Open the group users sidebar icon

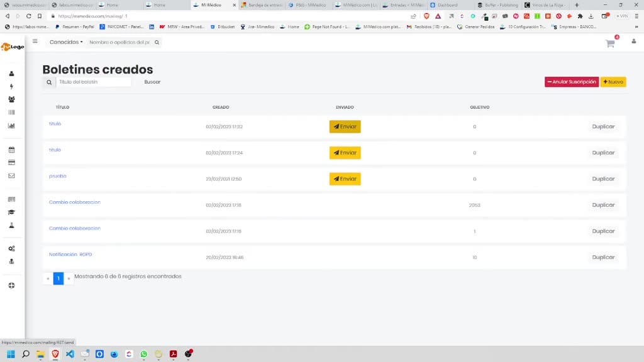point(11,99)
